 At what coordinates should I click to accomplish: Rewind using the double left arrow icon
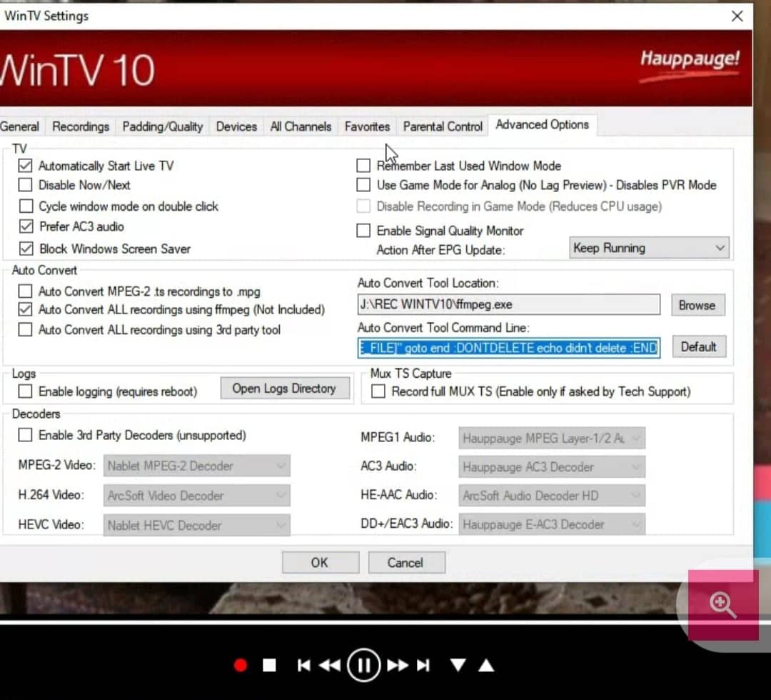click(329, 666)
